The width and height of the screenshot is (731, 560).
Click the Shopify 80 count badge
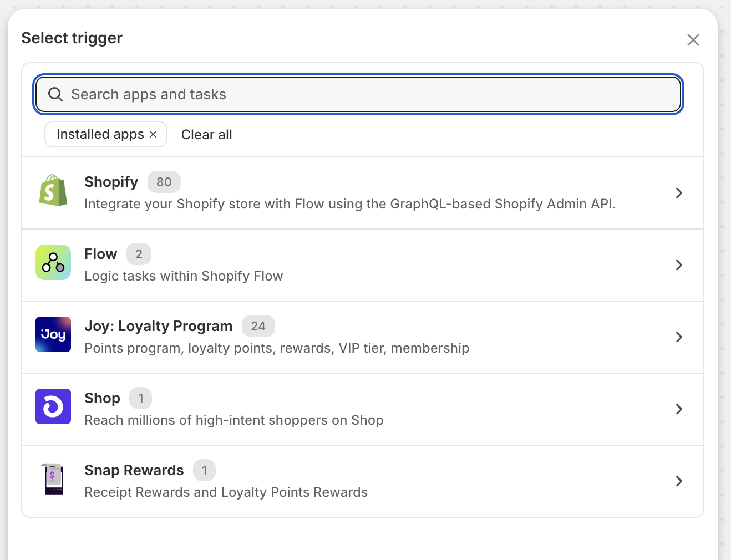[x=164, y=182]
